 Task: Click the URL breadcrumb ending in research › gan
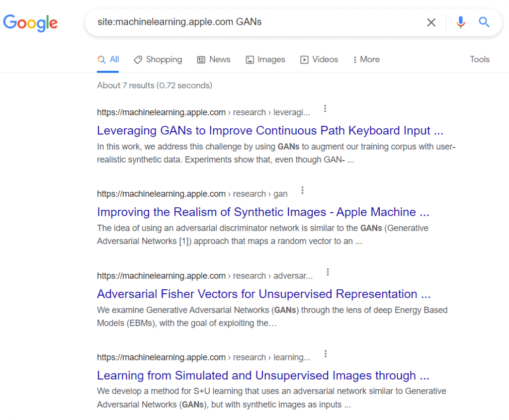click(192, 194)
